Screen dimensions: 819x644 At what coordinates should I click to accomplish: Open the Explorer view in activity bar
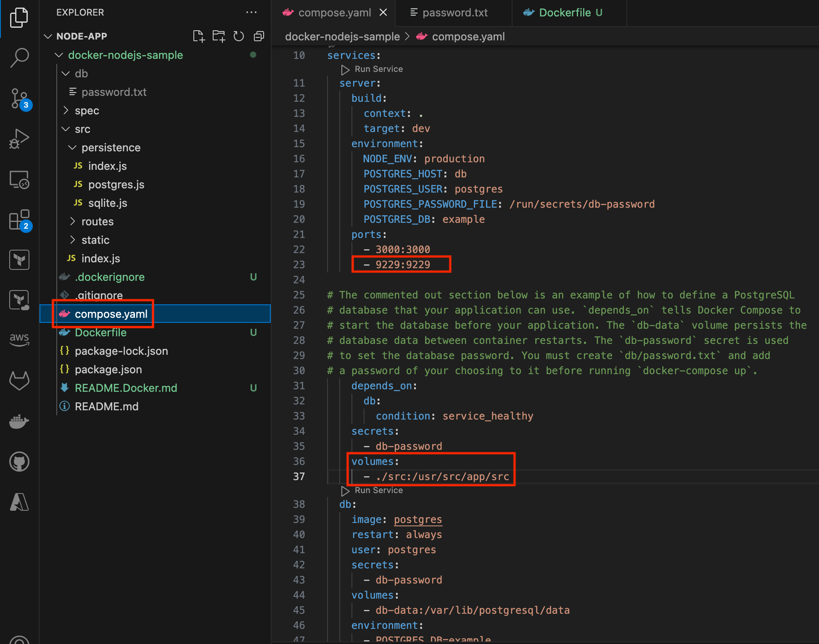tap(19, 18)
